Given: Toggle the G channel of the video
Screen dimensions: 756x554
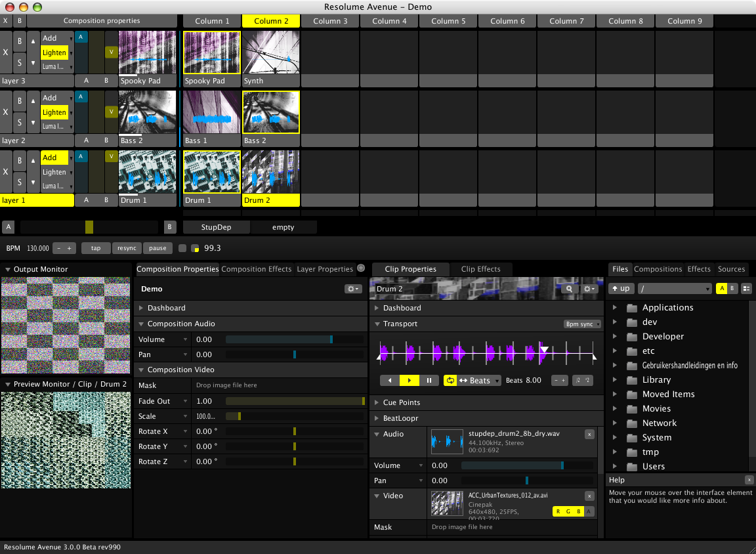Looking at the screenshot, I should [568, 511].
